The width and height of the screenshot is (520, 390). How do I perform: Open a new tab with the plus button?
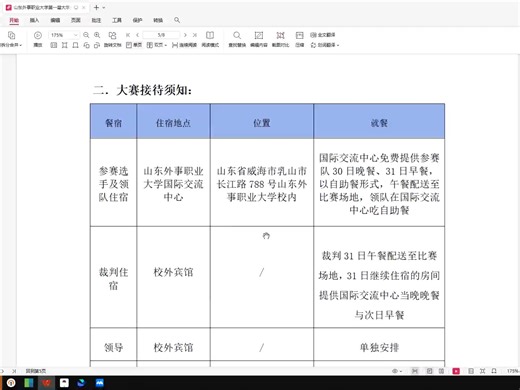pos(96,7)
